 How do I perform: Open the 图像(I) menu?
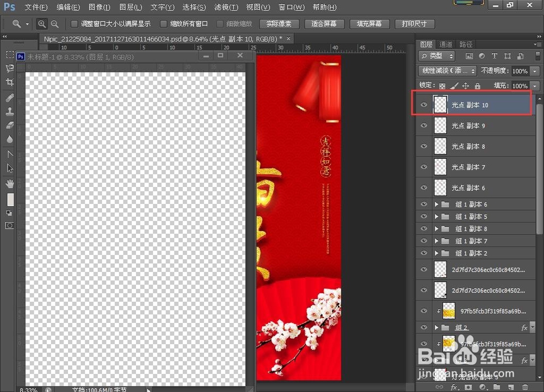(99, 7)
